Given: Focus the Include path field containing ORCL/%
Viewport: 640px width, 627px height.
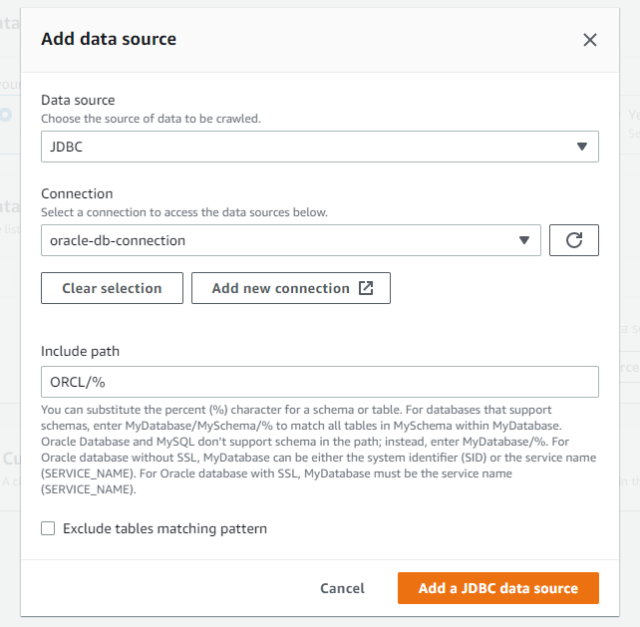Looking at the screenshot, I should pyautogui.click(x=319, y=382).
